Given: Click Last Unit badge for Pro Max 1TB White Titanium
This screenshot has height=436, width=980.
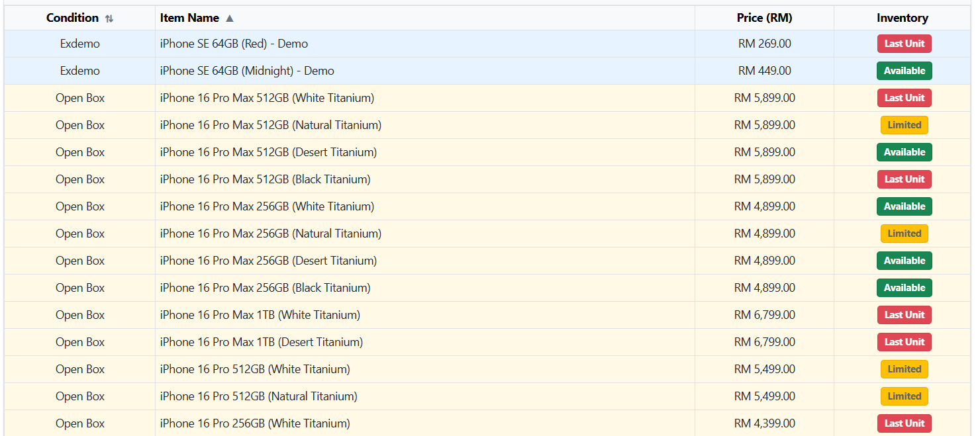Looking at the screenshot, I should click(x=905, y=315).
